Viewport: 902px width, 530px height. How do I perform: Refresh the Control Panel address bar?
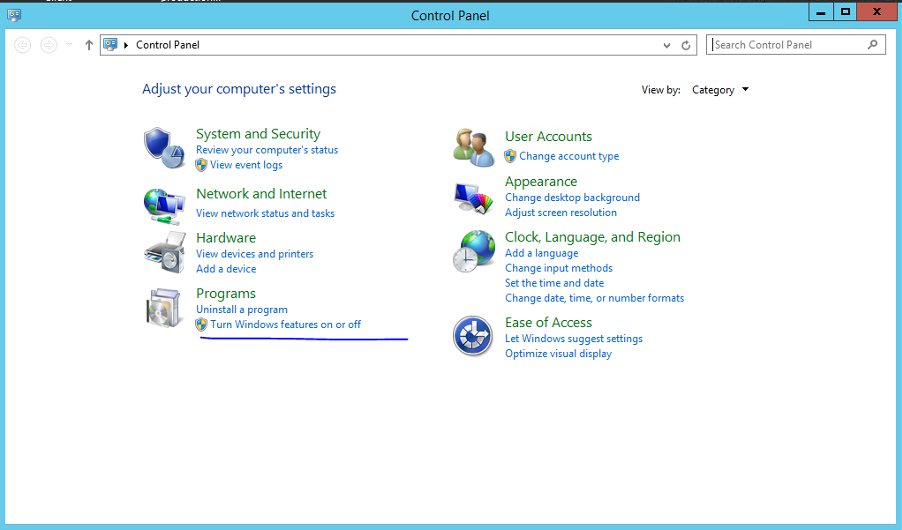click(x=686, y=45)
